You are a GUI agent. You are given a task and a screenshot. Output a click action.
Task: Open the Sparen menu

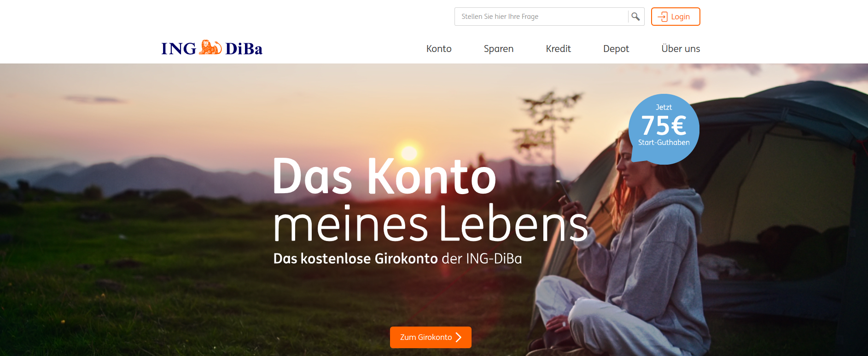499,49
